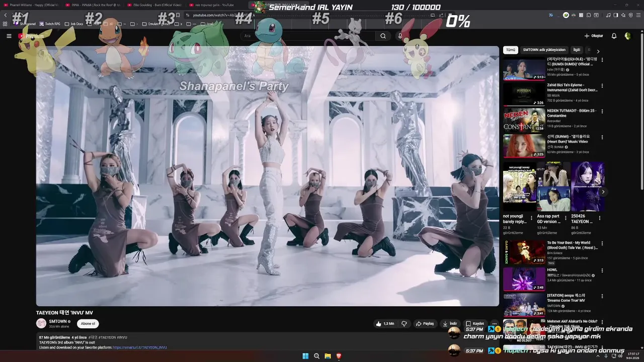Open the YouTube account avatar menu
The width and height of the screenshot is (644, 362).
[628, 36]
